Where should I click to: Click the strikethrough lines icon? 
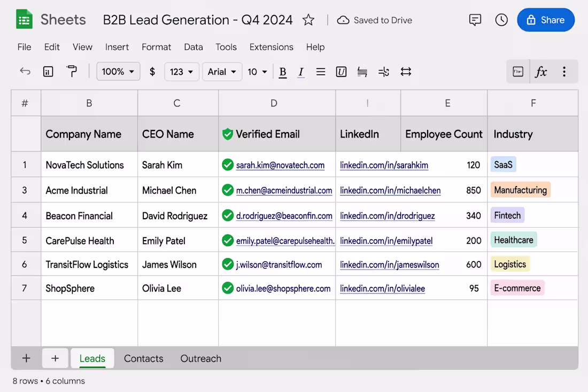[x=362, y=71]
